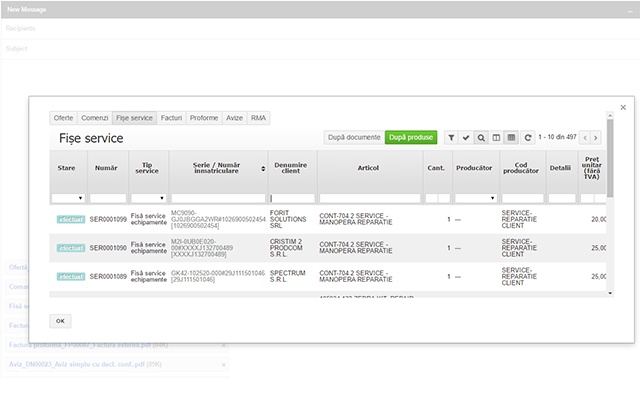Viewport: 640px width, 400px height.
Task: Click the Detalii filter input
Action: click(x=562, y=198)
